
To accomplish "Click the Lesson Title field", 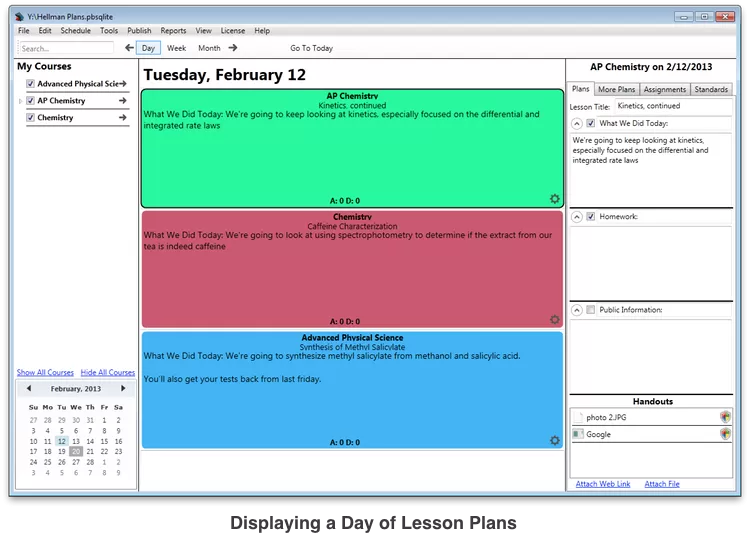I will [x=673, y=106].
